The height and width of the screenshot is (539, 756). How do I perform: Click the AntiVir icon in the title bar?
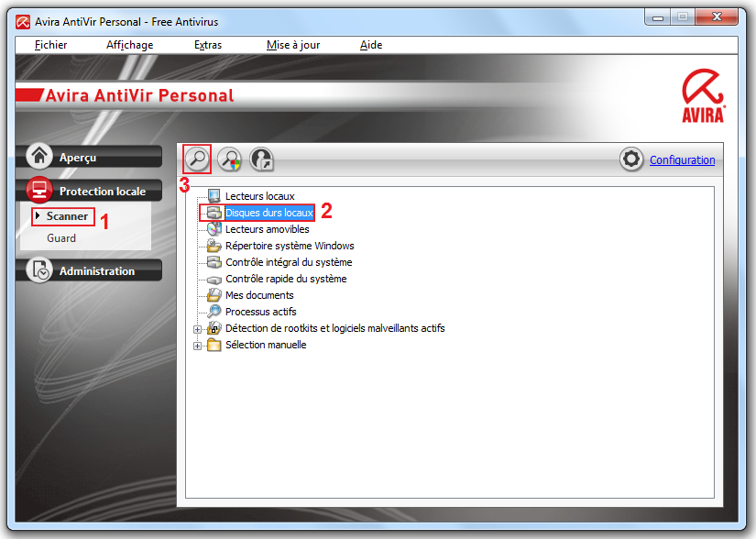(x=24, y=20)
